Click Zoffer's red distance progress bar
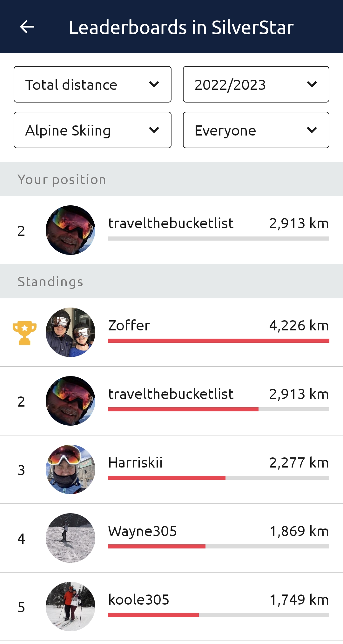This screenshot has width=343, height=644. point(219,341)
